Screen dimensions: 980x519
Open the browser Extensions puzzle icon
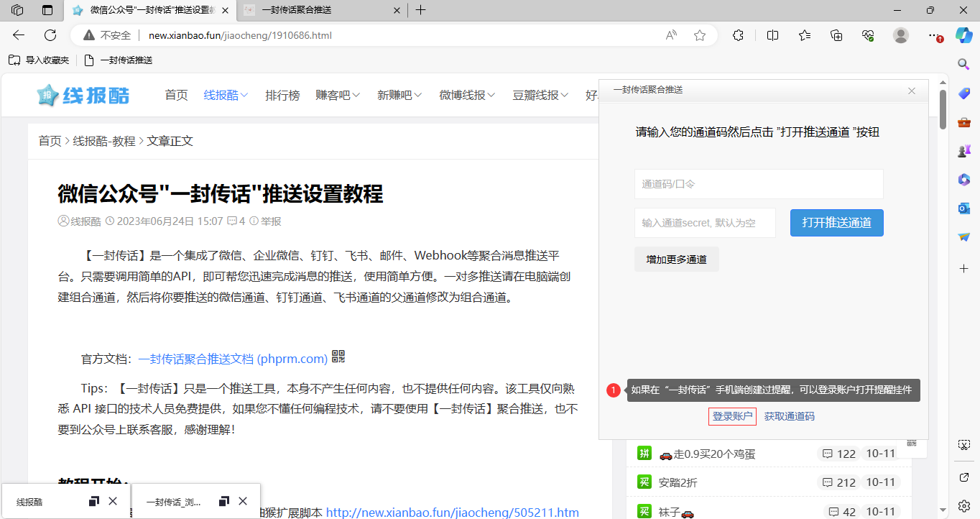[x=738, y=35]
